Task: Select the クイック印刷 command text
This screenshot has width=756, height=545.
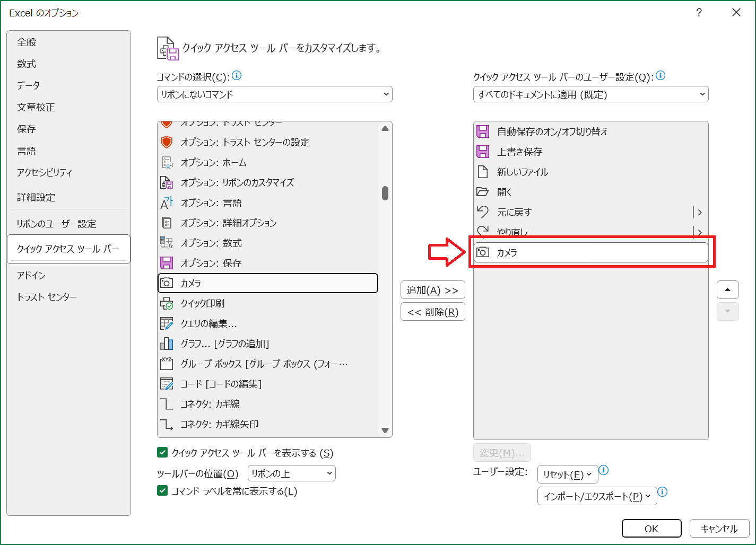Action: point(203,303)
